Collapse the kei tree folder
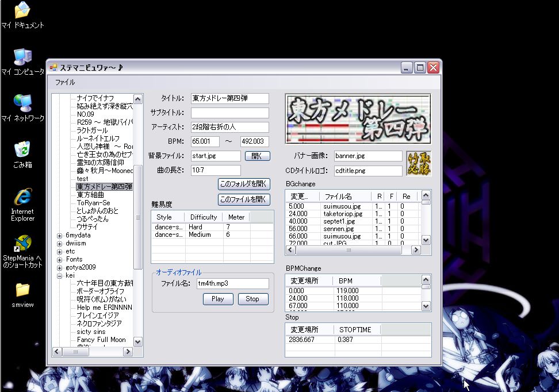Image resolution: width=559 pixels, height=392 pixels. coord(60,276)
